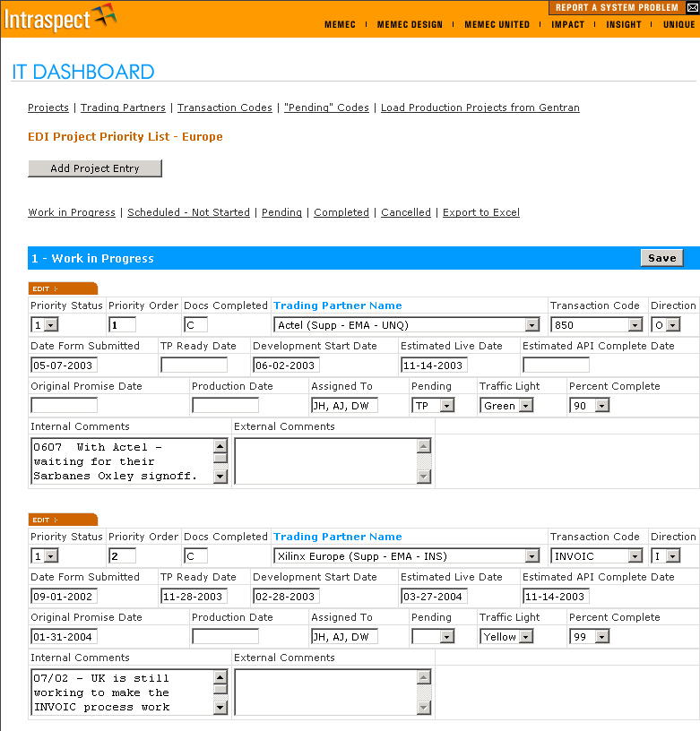Viewport: 700px width, 731px height.
Task: Click Export to Excel link
Action: pos(481,212)
